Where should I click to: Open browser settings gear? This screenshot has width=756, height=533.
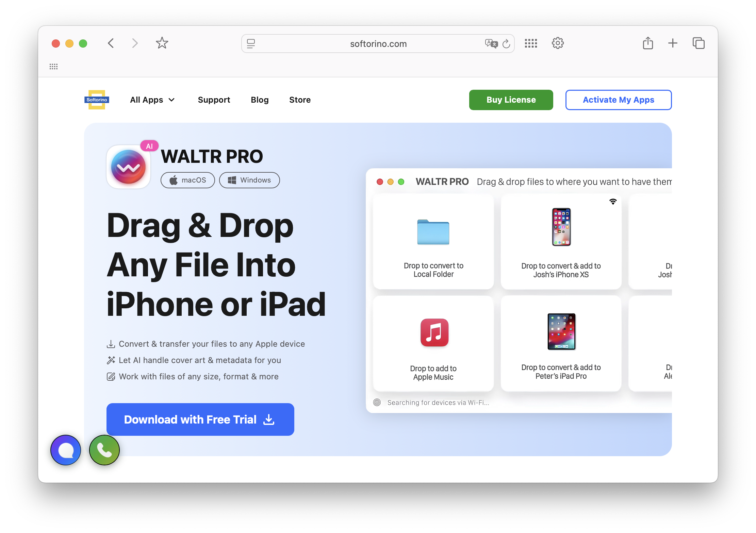[x=558, y=43]
